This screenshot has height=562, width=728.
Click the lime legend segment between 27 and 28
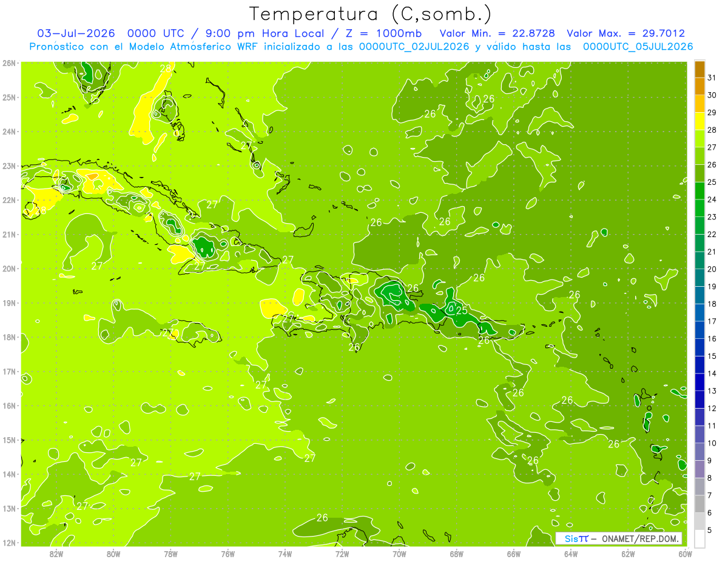(699, 138)
